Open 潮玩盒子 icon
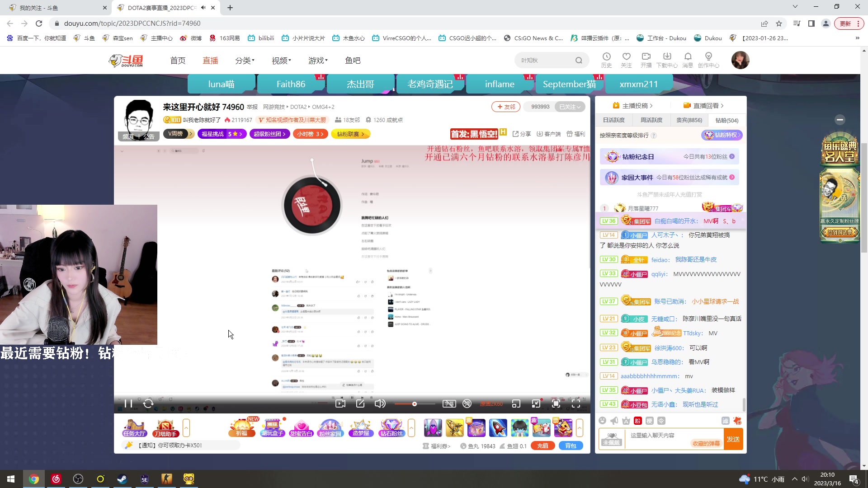 [x=273, y=428]
